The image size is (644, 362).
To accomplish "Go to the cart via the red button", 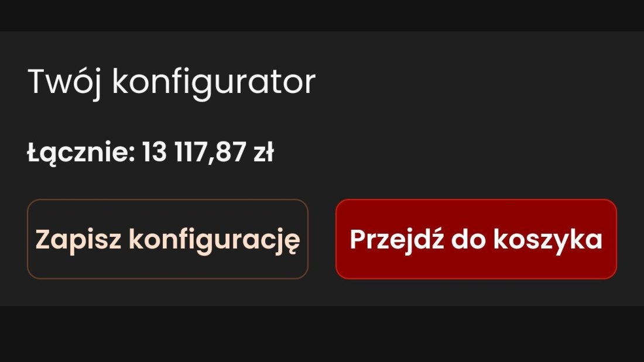I will (476, 239).
